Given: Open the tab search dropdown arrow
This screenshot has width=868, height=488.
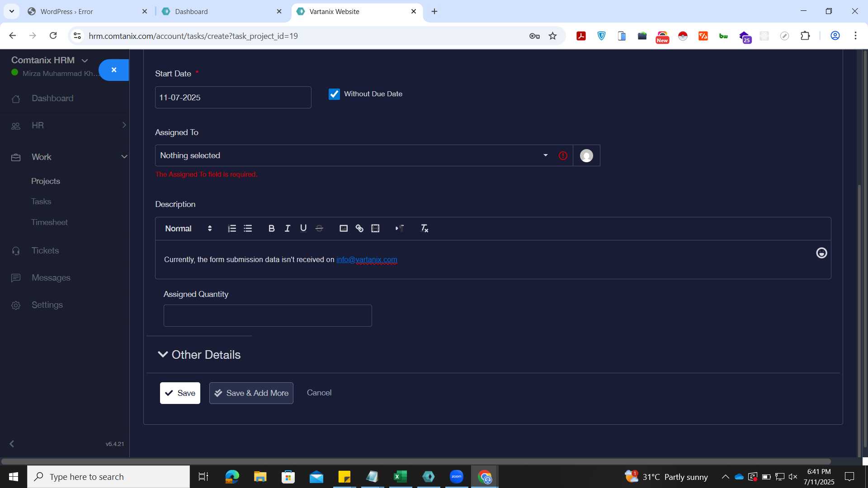Looking at the screenshot, I should click(x=12, y=11).
